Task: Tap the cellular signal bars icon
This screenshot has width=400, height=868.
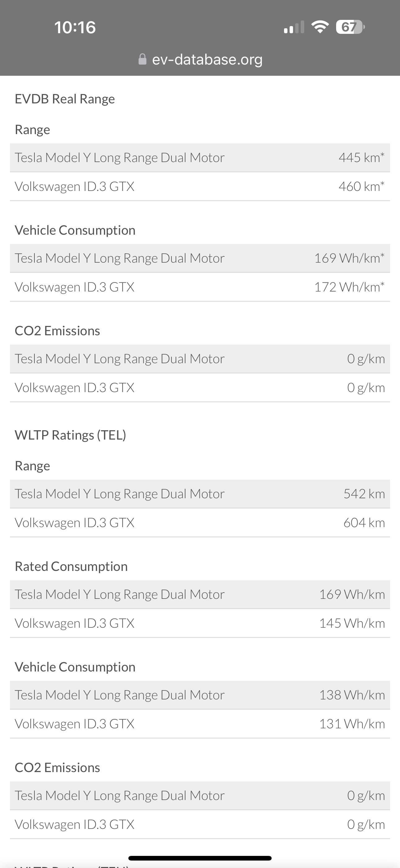Action: pos(294,27)
